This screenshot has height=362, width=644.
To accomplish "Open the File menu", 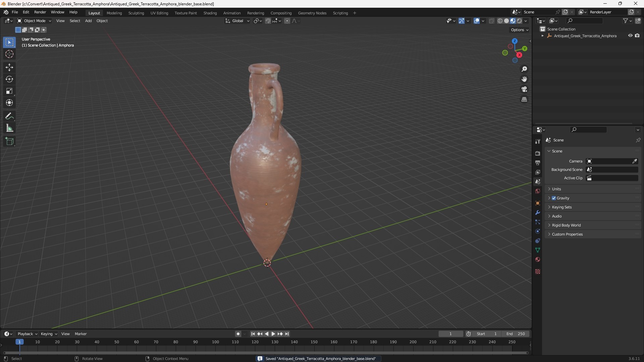I will tap(15, 12).
